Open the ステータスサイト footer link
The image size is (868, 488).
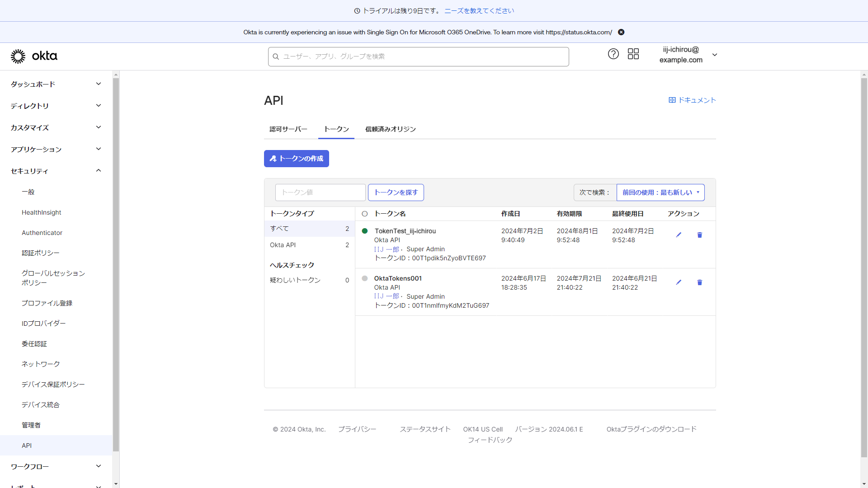point(425,429)
